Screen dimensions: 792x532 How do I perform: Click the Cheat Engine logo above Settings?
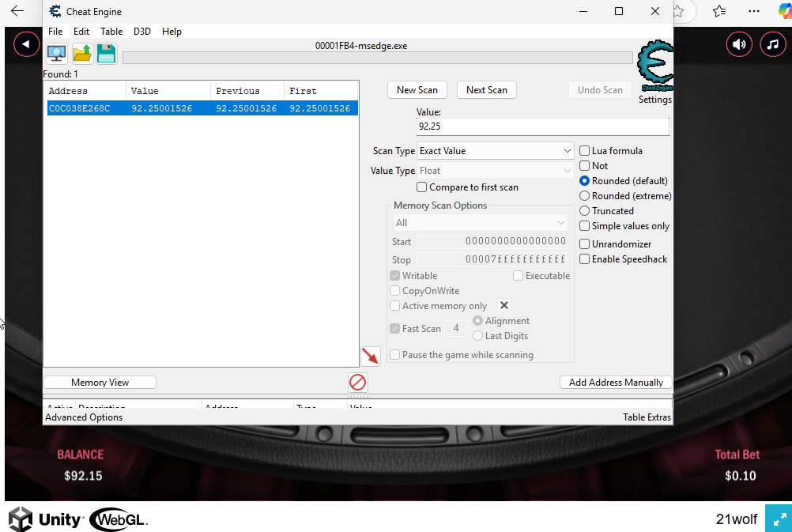coord(654,65)
